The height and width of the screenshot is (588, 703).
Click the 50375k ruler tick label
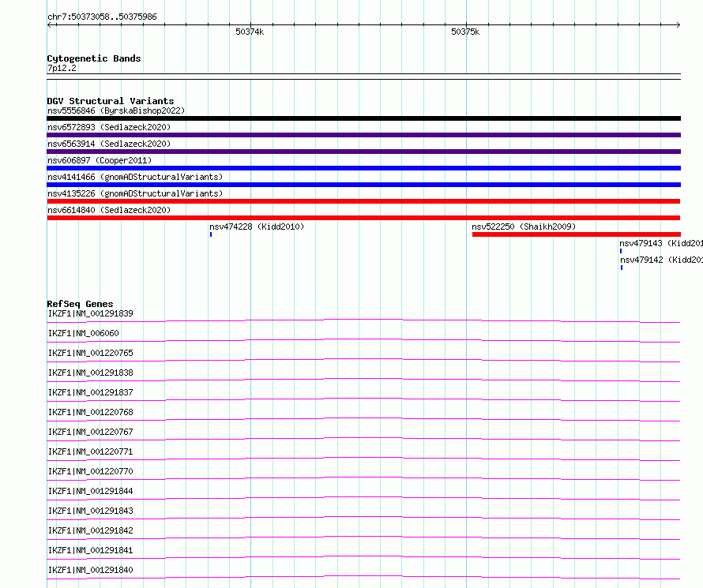tap(465, 32)
